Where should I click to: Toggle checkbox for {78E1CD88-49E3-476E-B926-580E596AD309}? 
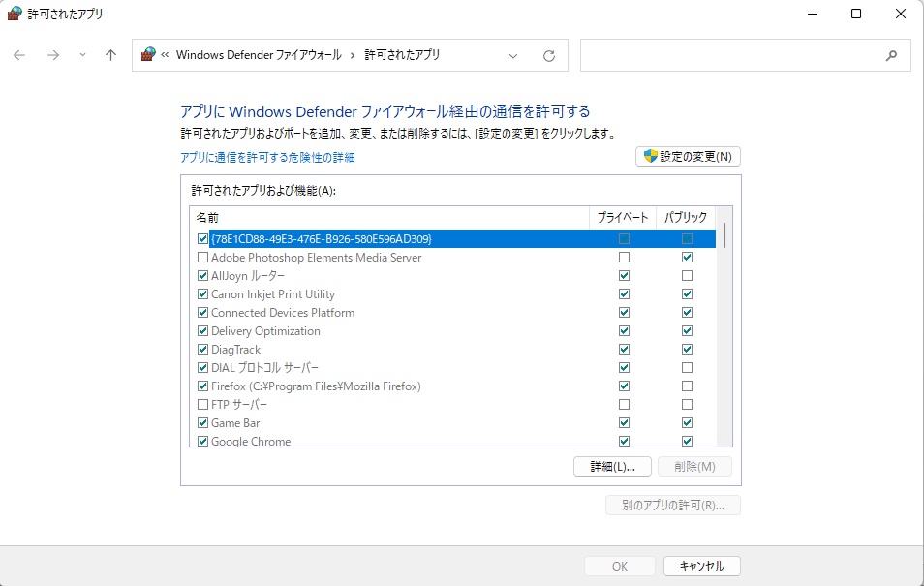(202, 239)
